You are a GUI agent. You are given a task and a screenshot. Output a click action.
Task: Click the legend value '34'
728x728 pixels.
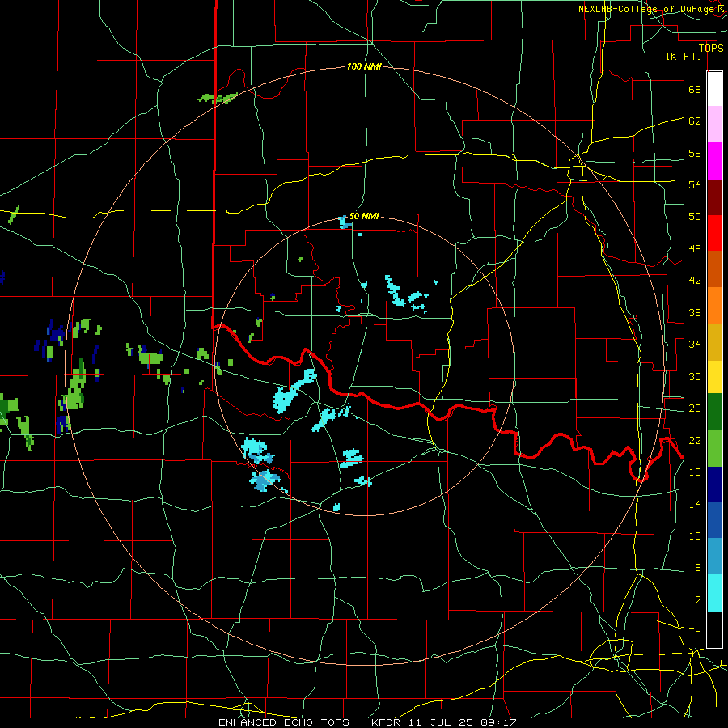(695, 344)
